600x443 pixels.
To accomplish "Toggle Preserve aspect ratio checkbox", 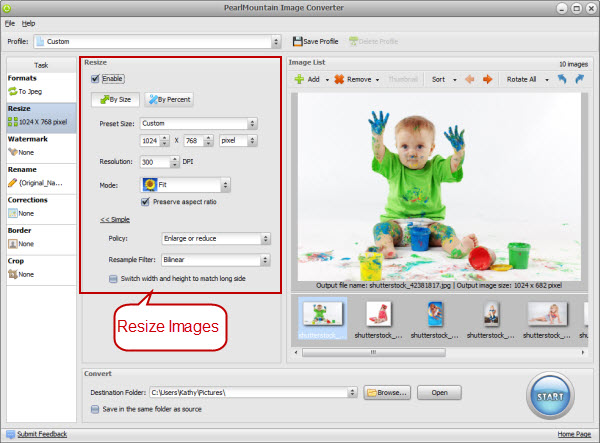I will [x=146, y=202].
